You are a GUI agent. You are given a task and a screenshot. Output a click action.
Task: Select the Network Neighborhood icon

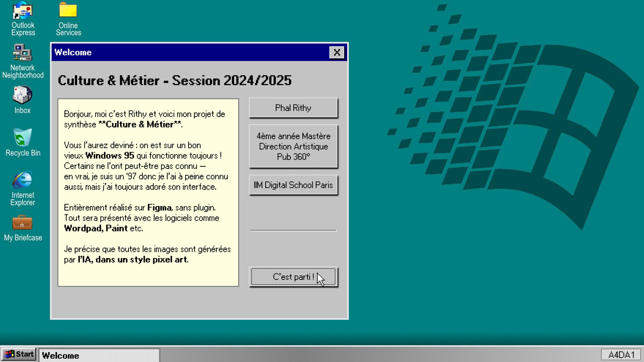tap(23, 61)
